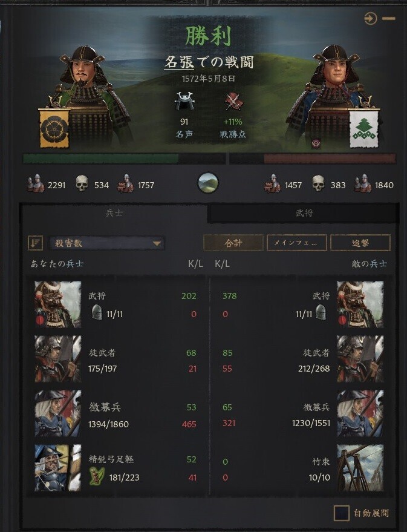Click the exit arrow icon top right

(370, 18)
